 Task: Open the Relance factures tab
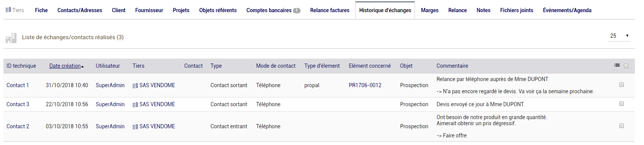(330, 10)
